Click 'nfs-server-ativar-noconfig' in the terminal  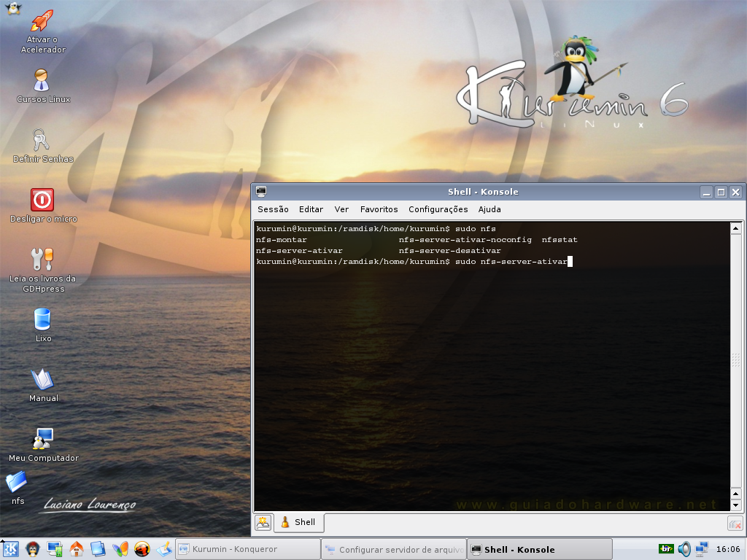coord(465,239)
